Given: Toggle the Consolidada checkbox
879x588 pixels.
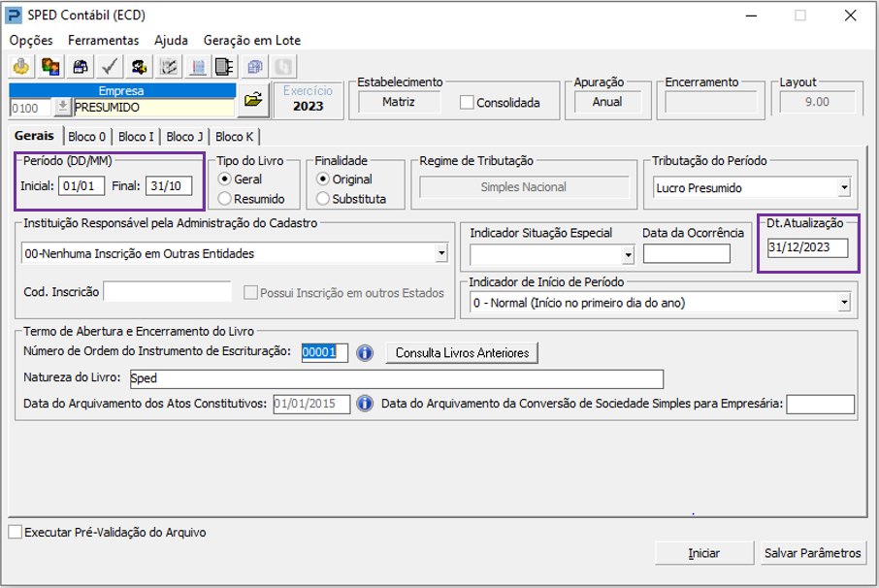Looking at the screenshot, I should coord(467,103).
